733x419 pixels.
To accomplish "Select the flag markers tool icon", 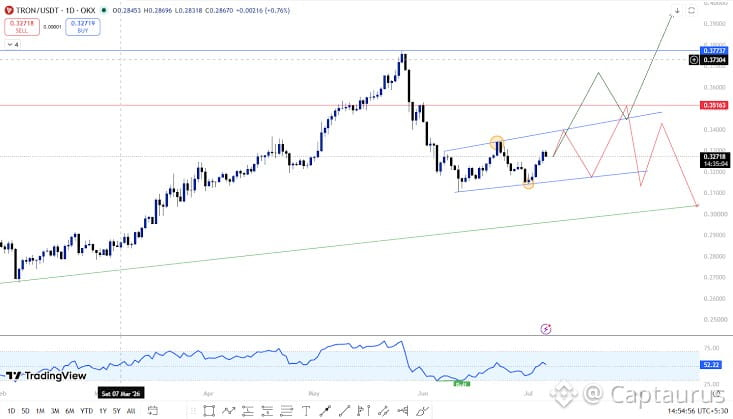I will coord(363,411).
